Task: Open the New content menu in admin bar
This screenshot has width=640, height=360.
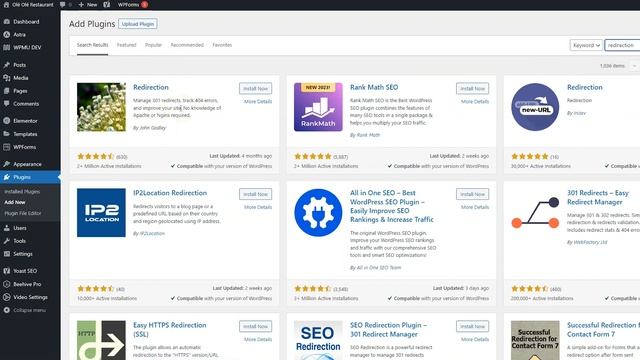Action: (88, 4)
